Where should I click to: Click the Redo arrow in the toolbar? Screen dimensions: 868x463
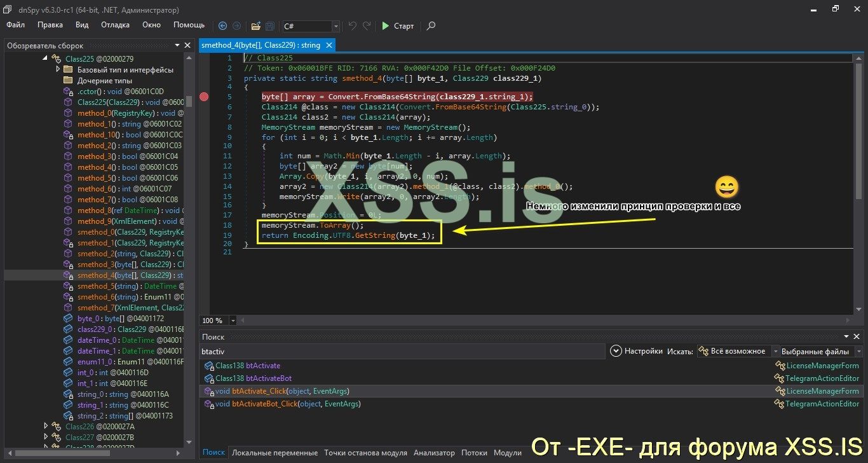point(367,26)
